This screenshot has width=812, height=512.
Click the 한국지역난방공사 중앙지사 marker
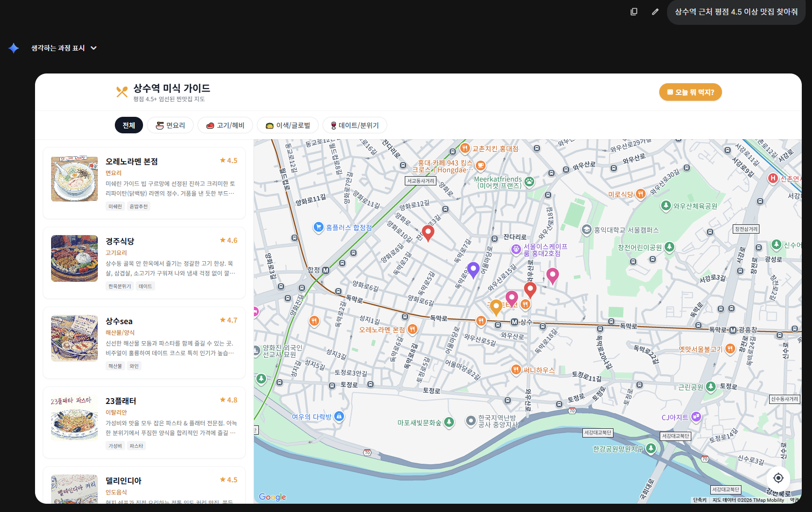coord(470,421)
